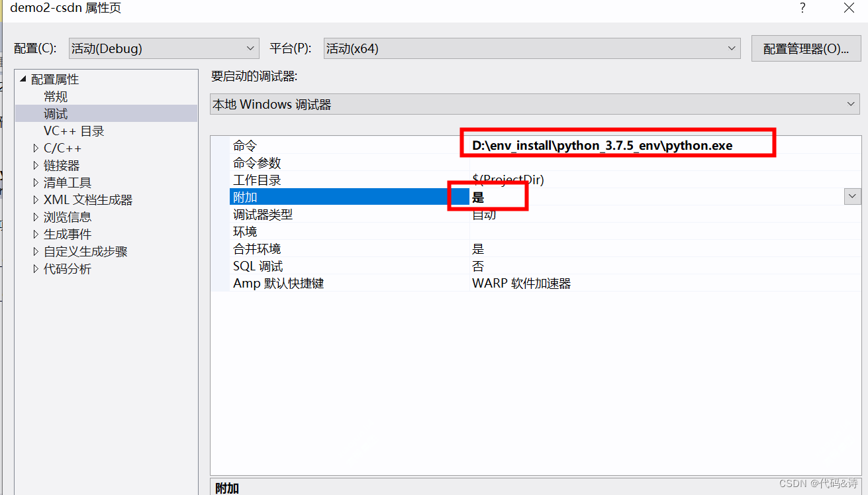Select the 代码分析 node
The image size is (868, 495).
(67, 268)
